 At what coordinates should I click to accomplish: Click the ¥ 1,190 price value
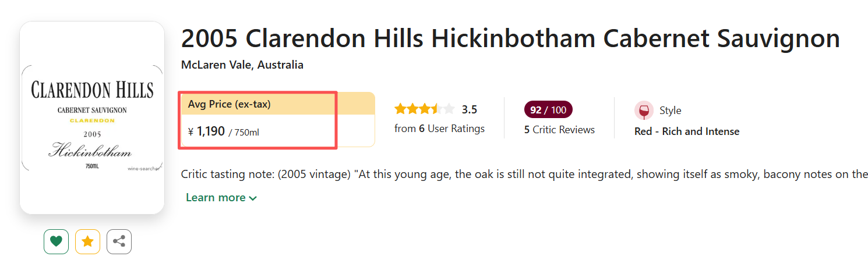pyautogui.click(x=207, y=131)
